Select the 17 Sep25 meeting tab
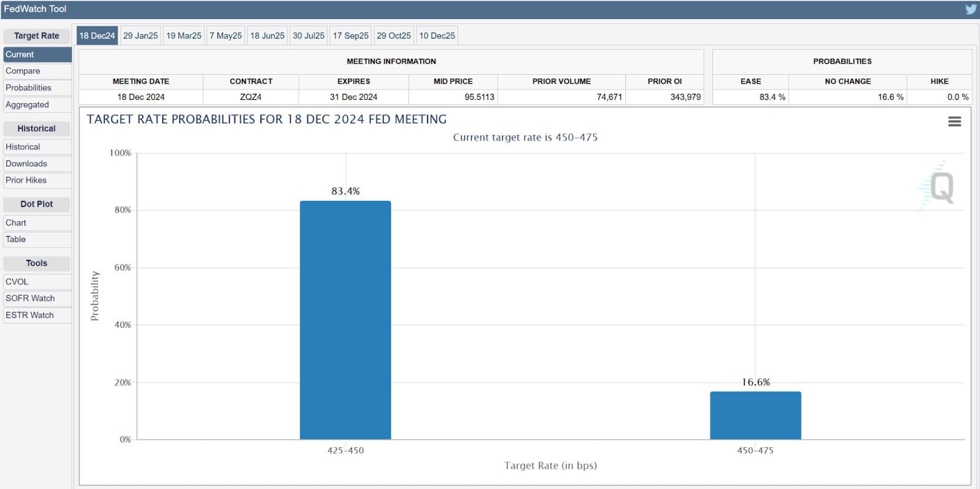 [x=350, y=36]
